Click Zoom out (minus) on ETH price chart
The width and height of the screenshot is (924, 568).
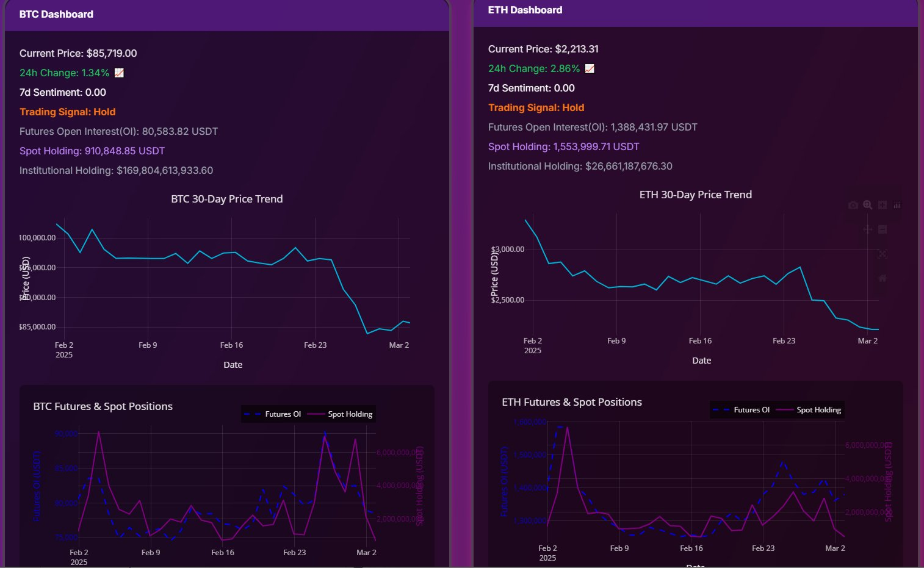pos(882,229)
